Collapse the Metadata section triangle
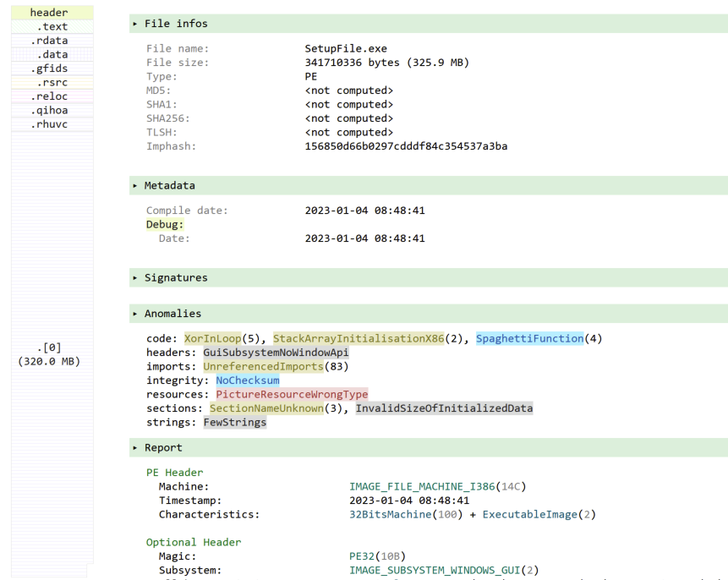This screenshot has height=580, width=728. [x=135, y=186]
